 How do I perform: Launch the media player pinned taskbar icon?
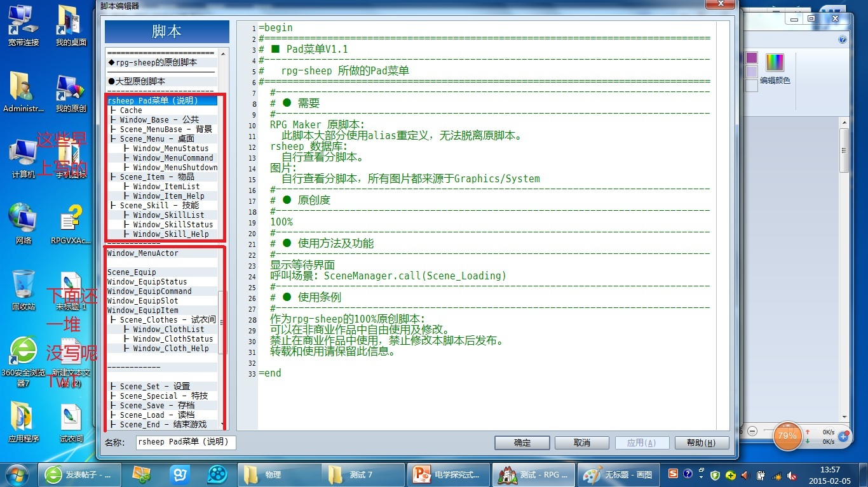(x=218, y=474)
